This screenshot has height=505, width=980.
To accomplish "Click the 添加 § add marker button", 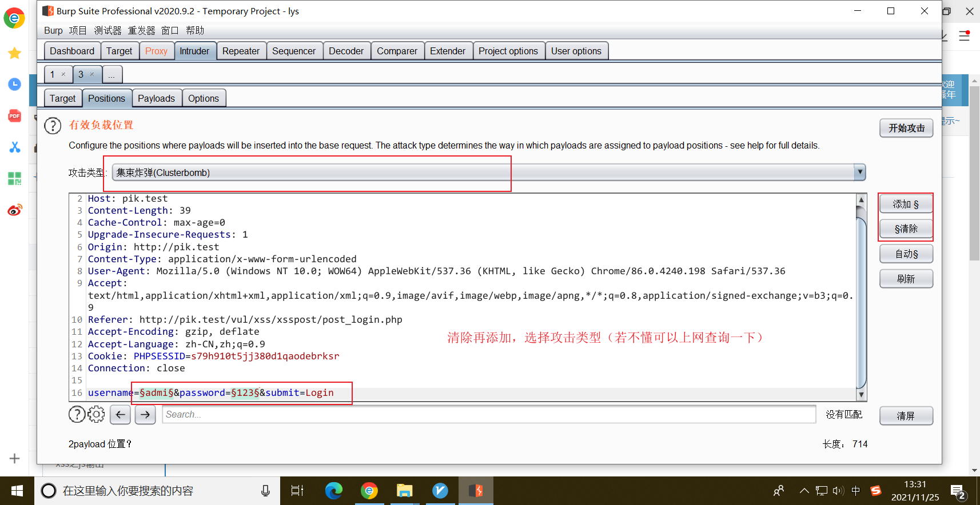I will click(x=906, y=204).
